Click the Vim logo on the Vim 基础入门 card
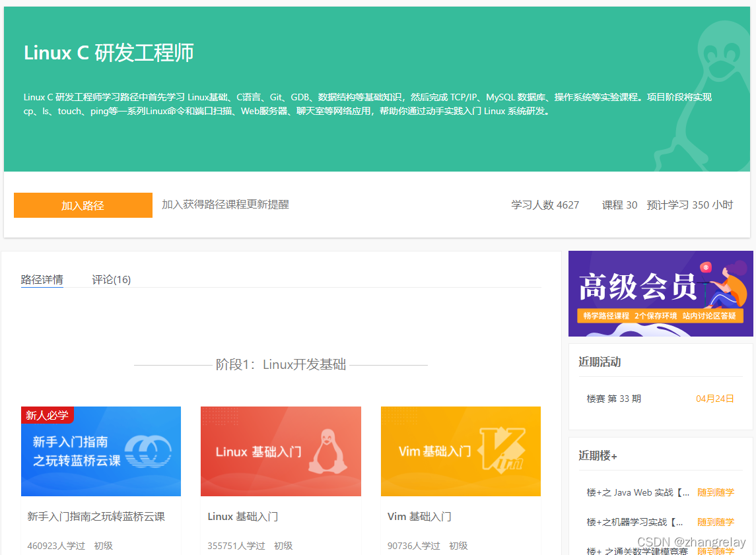Image resolution: width=756 pixels, height=555 pixels. [501, 449]
